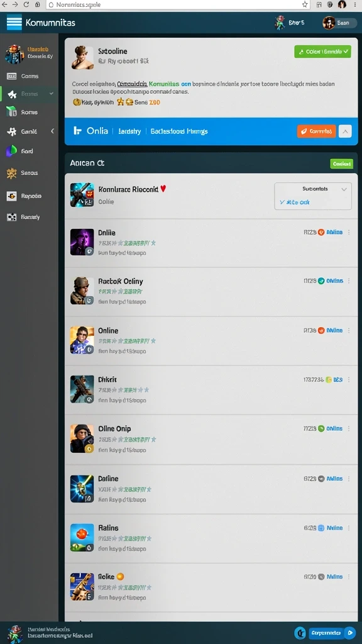The height and width of the screenshot is (644, 362).
Task: Click the orange Comnts button
Action: [x=317, y=131]
